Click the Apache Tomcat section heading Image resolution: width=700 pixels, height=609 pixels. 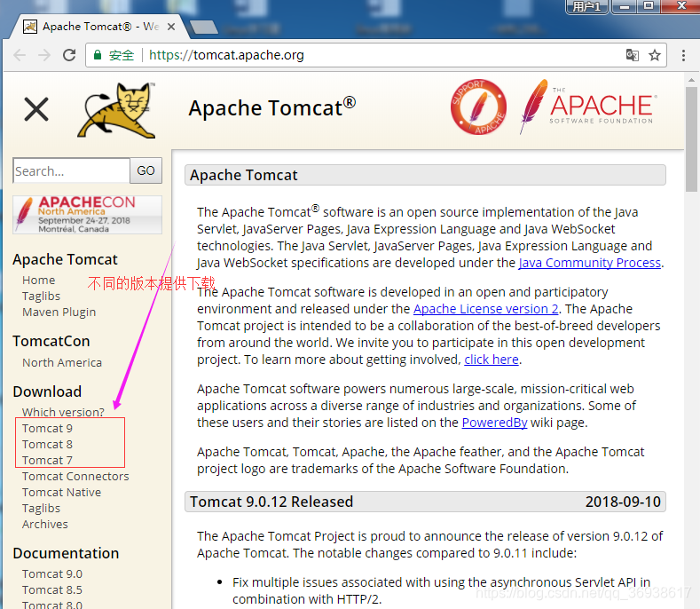point(244,175)
